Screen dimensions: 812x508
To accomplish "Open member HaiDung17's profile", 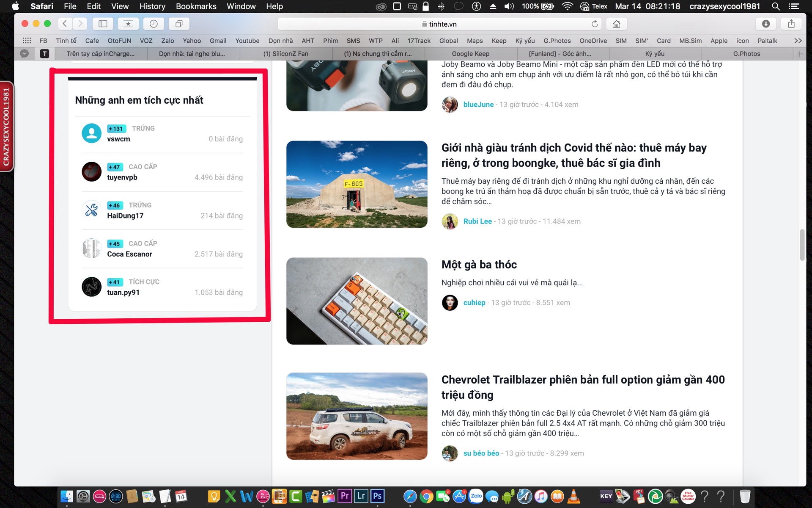I will tap(125, 216).
